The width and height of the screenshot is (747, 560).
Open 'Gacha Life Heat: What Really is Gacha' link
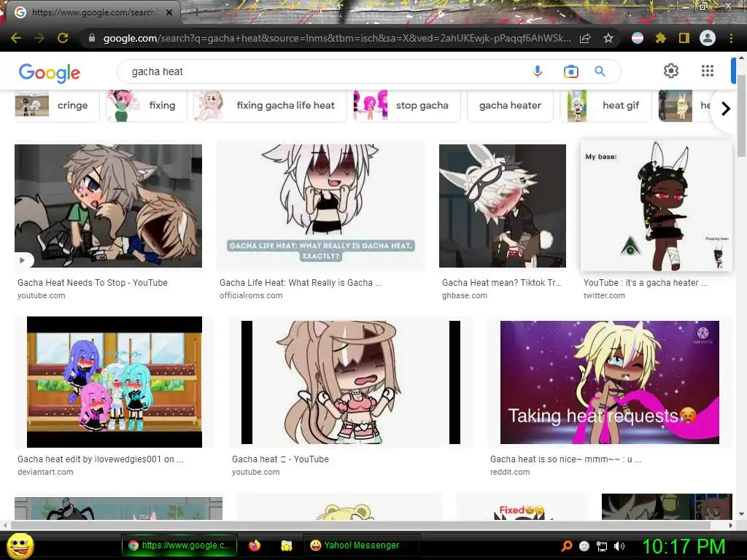(x=301, y=282)
